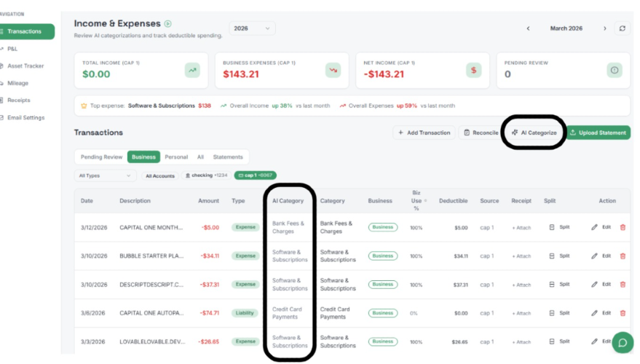The width and height of the screenshot is (640, 364).
Task: Open the P&L page
Action: point(12,49)
